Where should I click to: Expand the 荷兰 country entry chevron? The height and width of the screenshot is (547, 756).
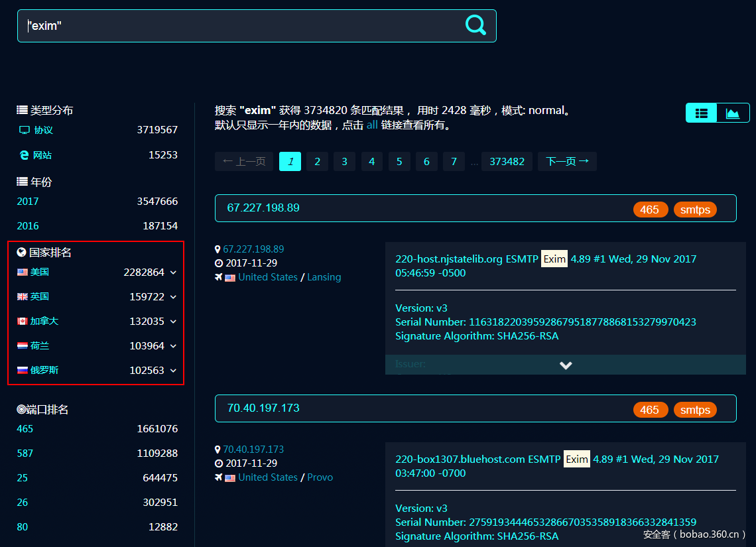click(x=173, y=345)
